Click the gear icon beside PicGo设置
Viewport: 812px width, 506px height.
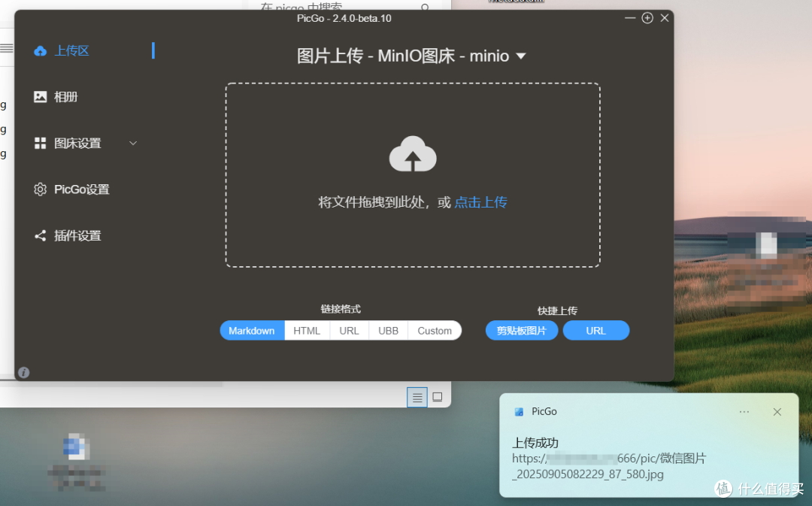coord(40,189)
